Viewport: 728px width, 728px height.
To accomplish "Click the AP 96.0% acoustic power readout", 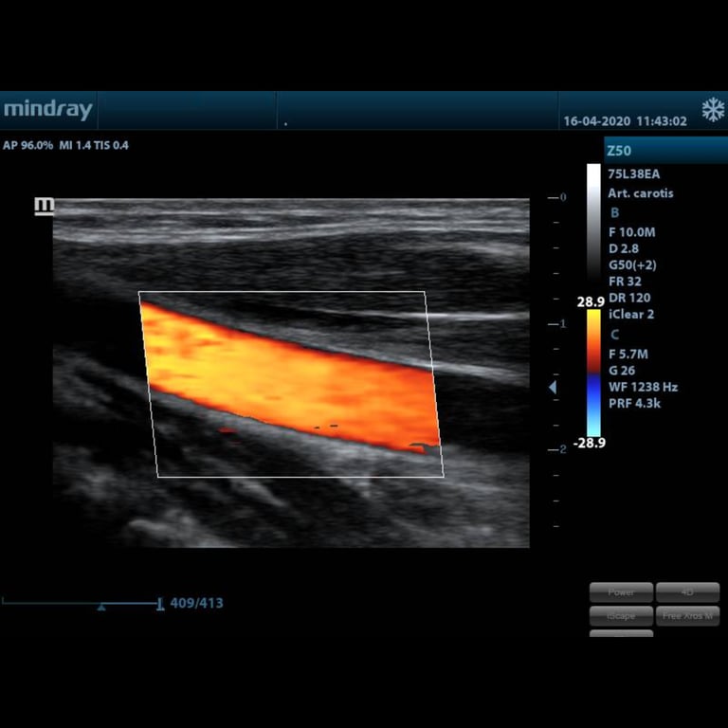I will [x=27, y=145].
